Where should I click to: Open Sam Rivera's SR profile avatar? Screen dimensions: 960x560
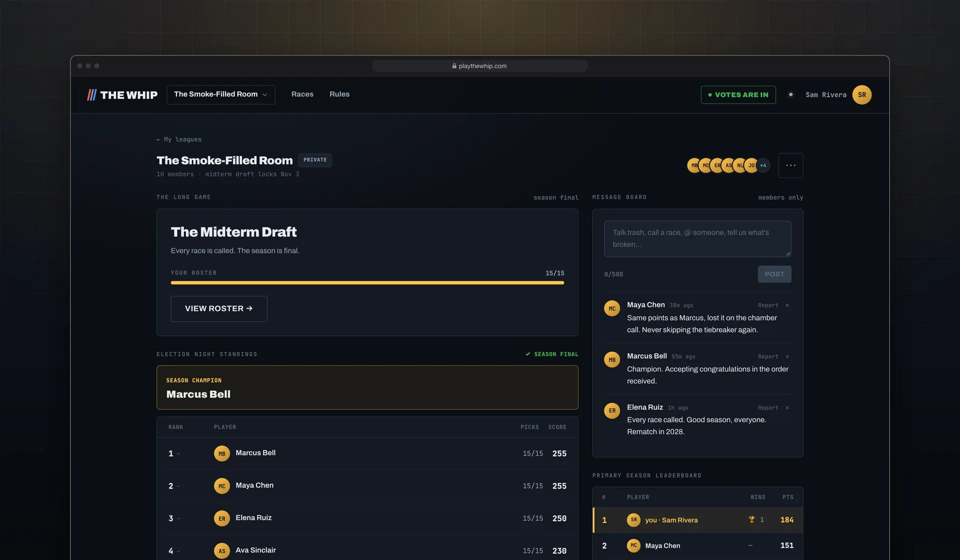coord(861,95)
